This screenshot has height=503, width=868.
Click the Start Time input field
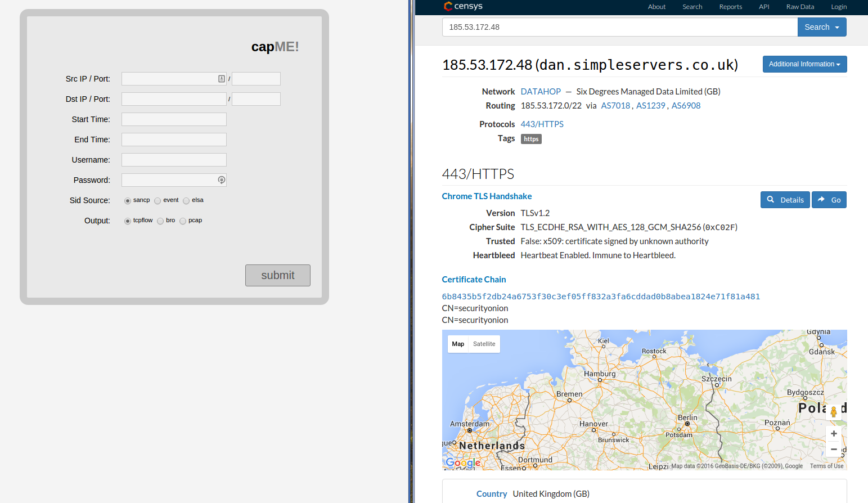pos(174,119)
